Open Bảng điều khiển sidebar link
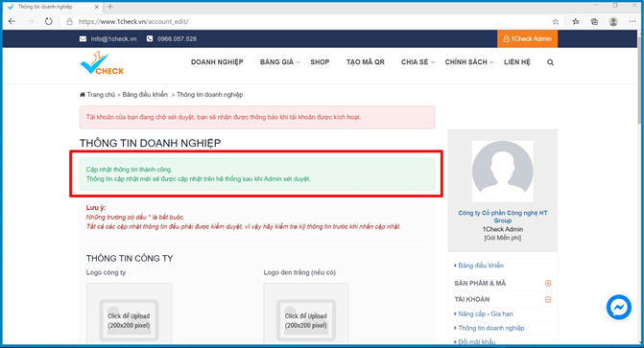This screenshot has height=348, width=644. 481,266
